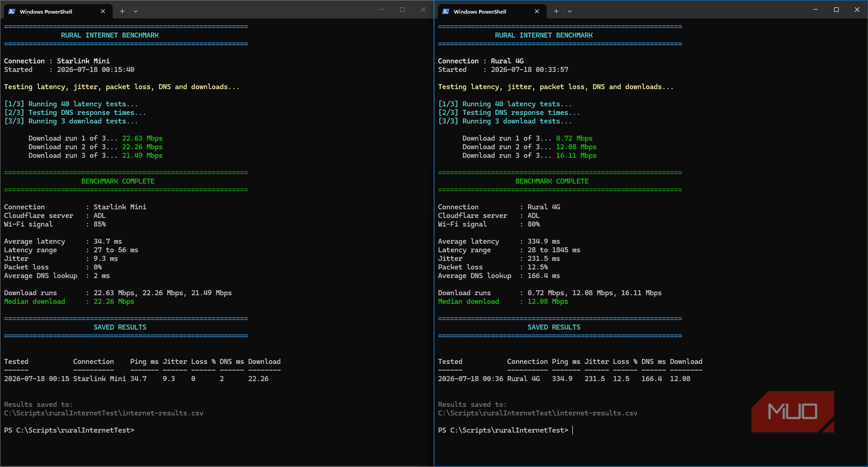Viewport: 868px width, 467px height.
Task: Click Wi-Fi signal 80% value
Action: (534, 224)
